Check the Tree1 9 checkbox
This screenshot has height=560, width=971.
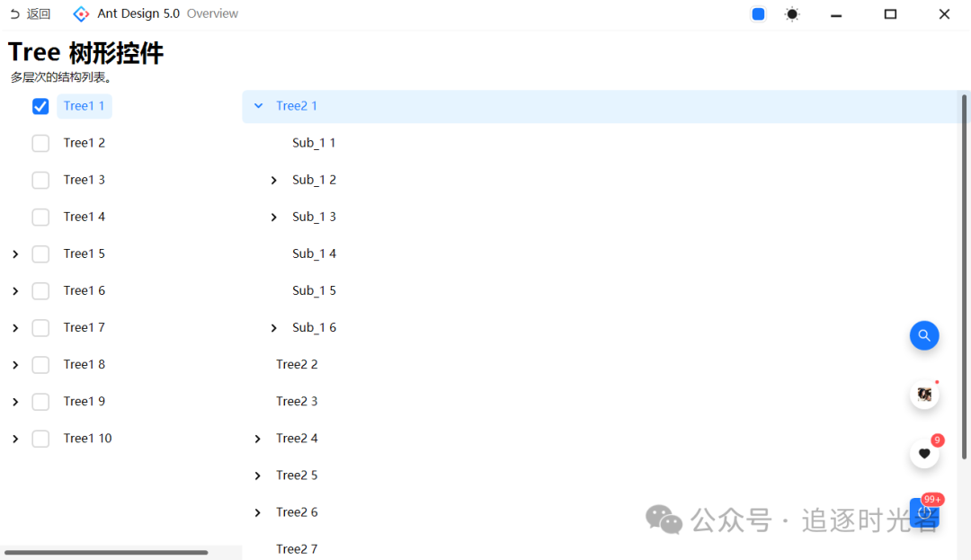(40, 402)
